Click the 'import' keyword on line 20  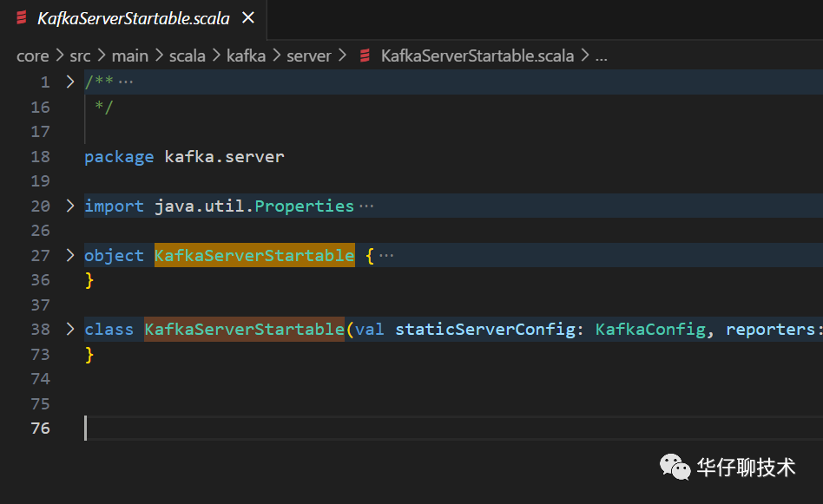(114, 206)
